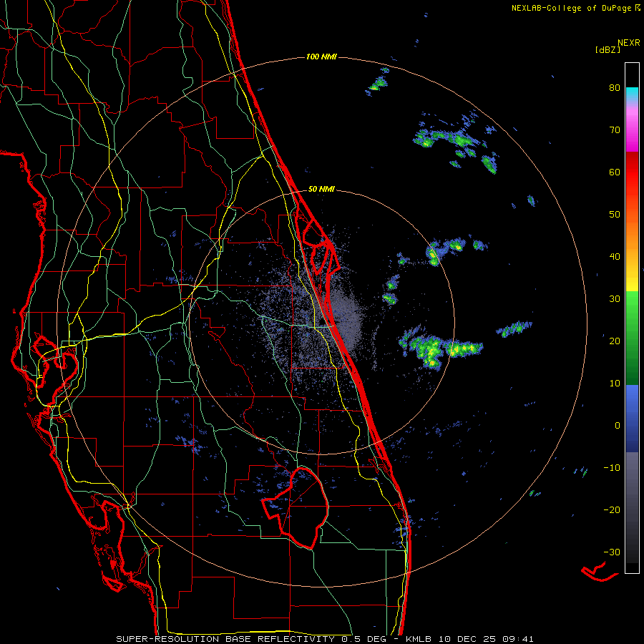Click the 0 dBZ scale value
644x644 pixels.
[x=618, y=426]
